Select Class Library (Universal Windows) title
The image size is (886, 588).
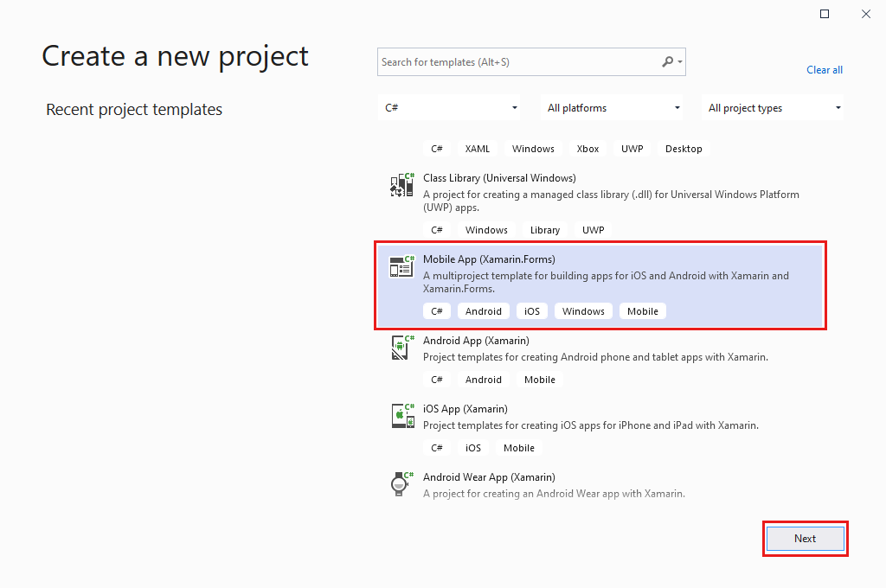[x=499, y=178]
